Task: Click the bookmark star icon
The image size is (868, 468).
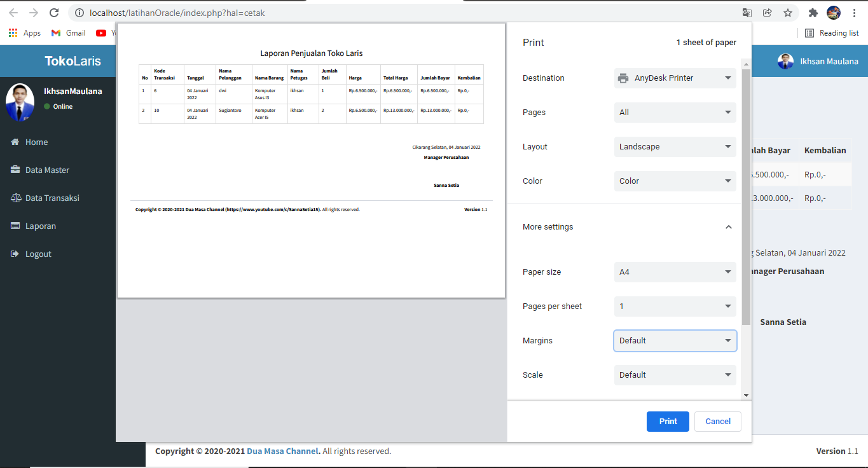Action: (787, 12)
